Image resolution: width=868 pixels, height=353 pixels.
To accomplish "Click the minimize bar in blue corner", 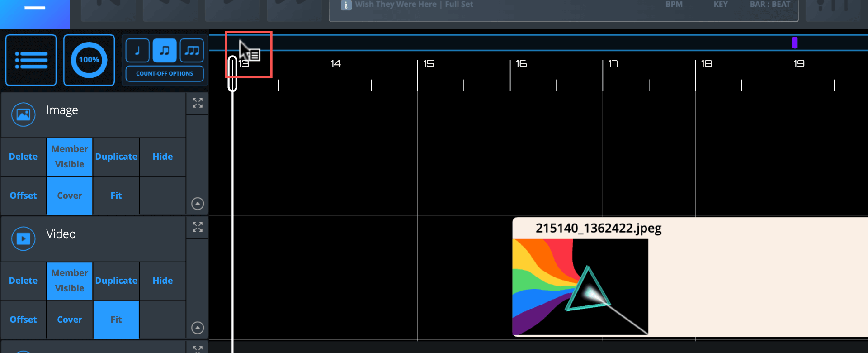I will (x=35, y=8).
